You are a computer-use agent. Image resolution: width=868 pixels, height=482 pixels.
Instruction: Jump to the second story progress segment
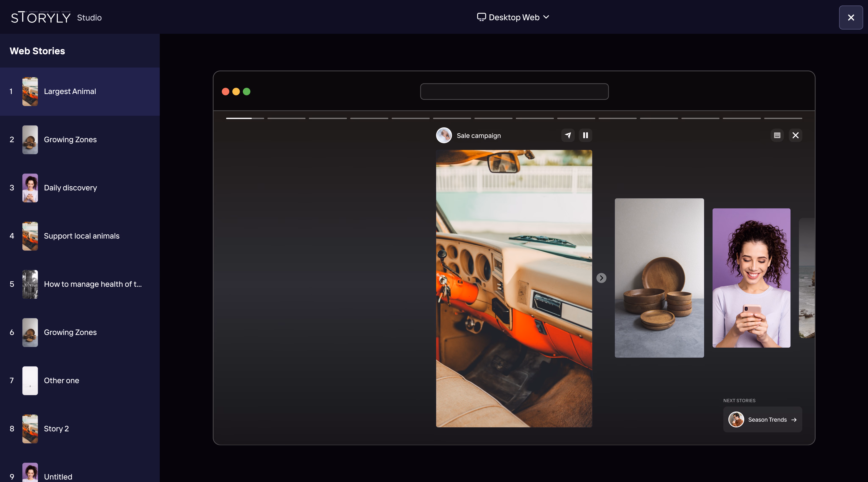[x=287, y=118]
